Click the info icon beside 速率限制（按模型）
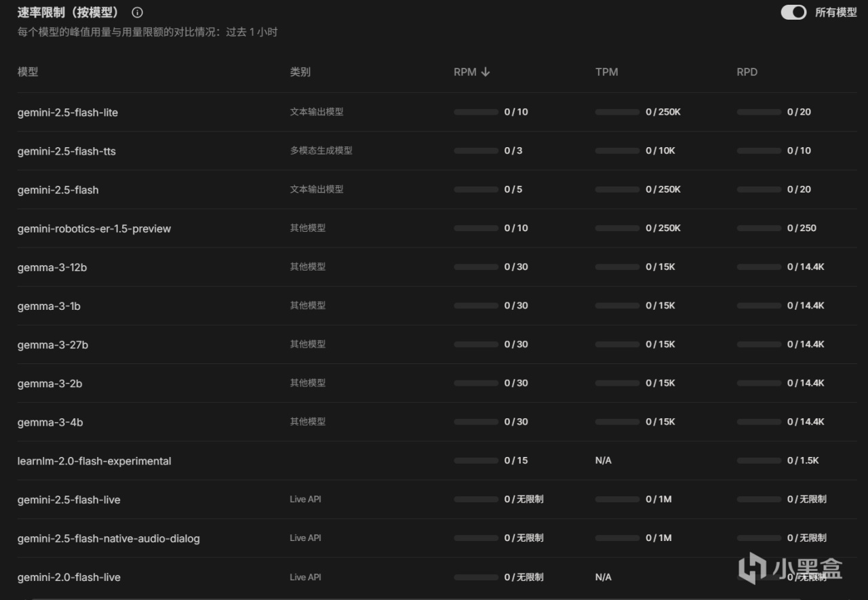The image size is (868, 600). [138, 12]
